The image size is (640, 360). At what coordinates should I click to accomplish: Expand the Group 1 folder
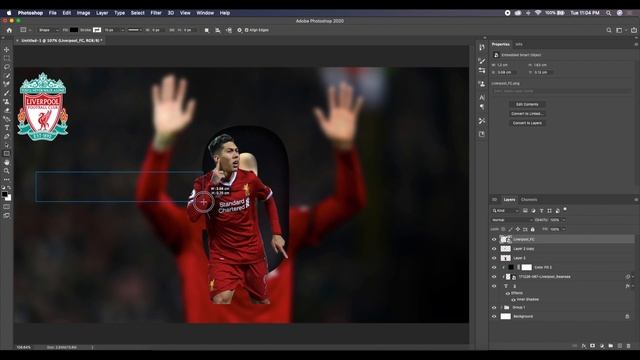[501, 307]
